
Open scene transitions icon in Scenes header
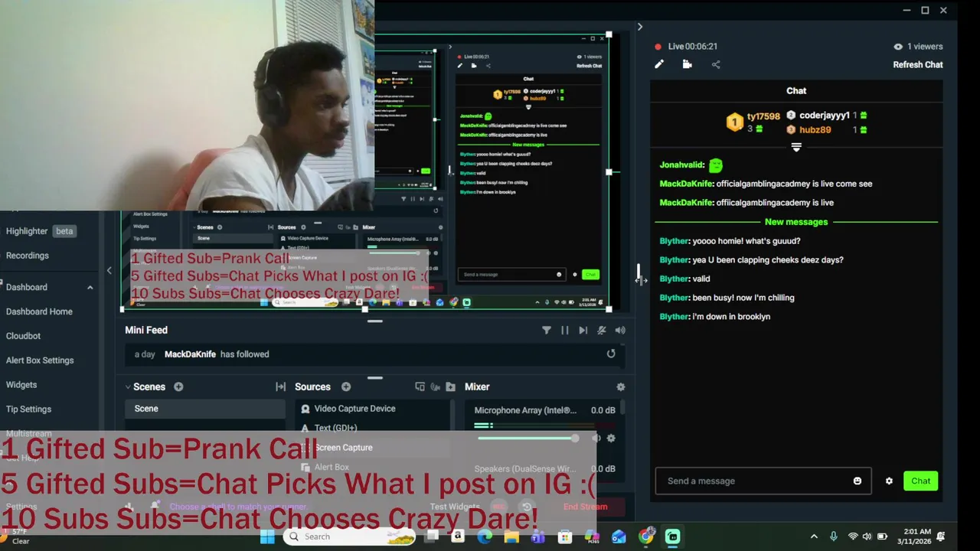click(x=280, y=386)
